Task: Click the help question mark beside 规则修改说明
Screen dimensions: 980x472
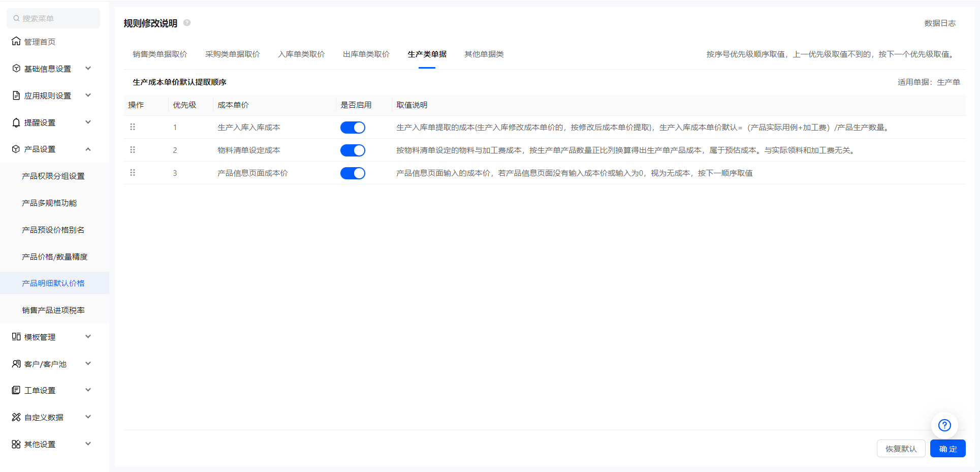Action: tap(187, 23)
